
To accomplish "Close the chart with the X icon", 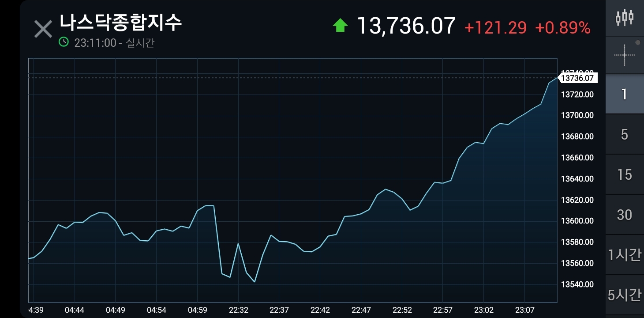I will tap(43, 29).
